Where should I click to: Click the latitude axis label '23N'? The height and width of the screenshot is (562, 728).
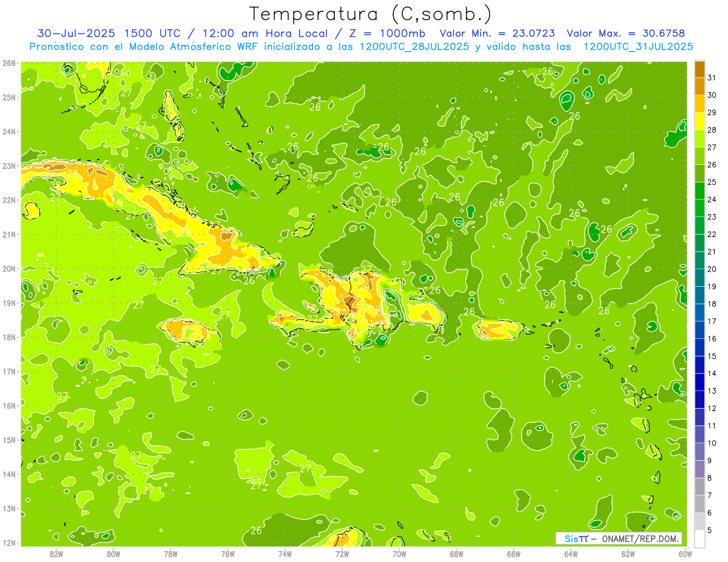pos(8,166)
